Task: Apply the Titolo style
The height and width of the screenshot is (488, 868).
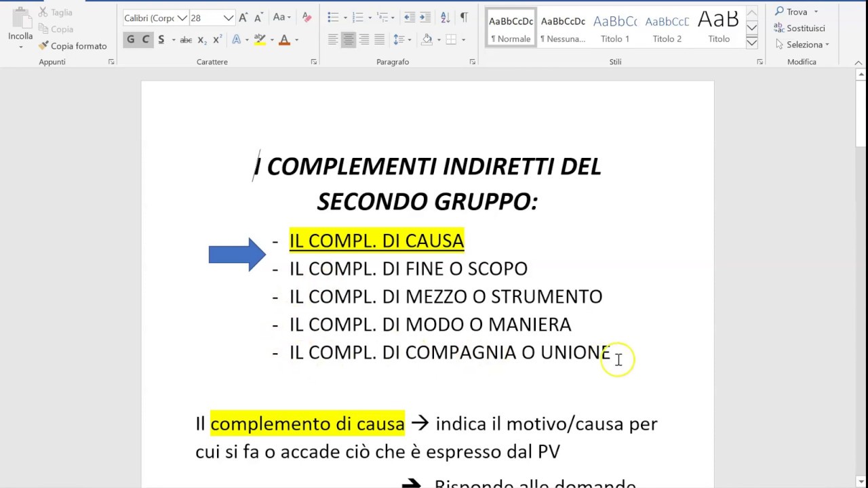Action: (719, 28)
